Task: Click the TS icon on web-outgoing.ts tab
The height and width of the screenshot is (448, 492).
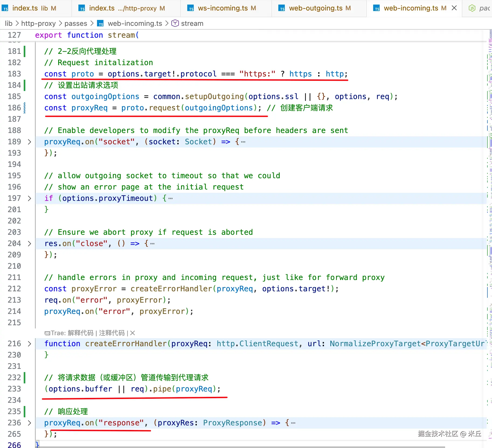Action: (x=282, y=8)
